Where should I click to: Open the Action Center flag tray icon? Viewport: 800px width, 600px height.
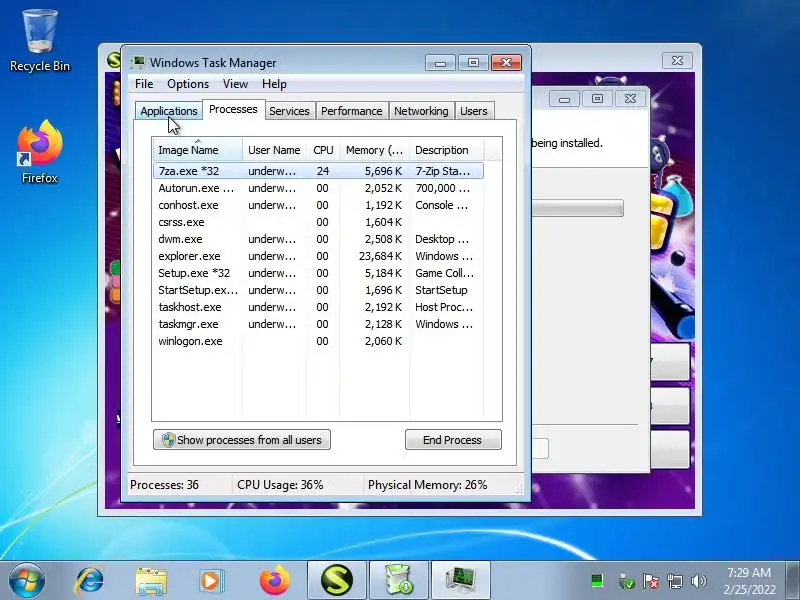650,581
